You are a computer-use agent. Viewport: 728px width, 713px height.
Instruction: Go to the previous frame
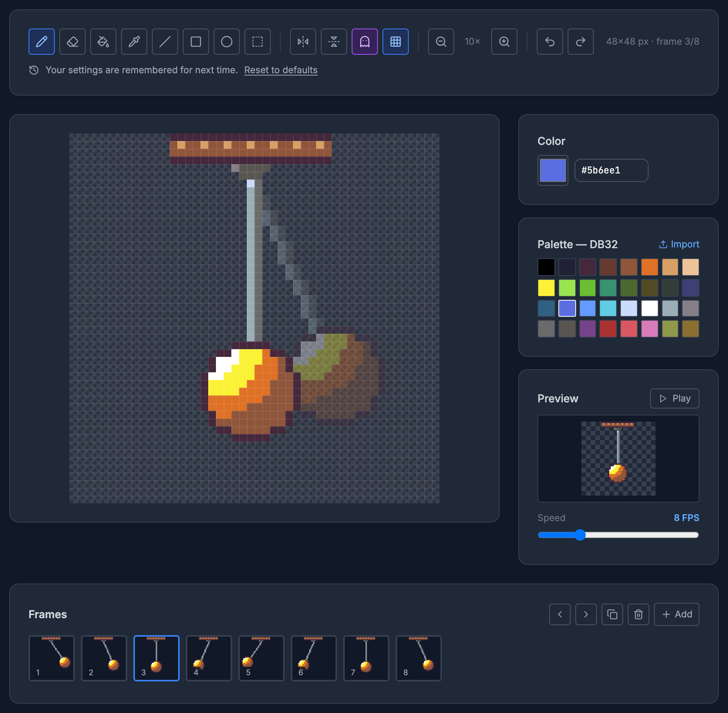[560, 614]
